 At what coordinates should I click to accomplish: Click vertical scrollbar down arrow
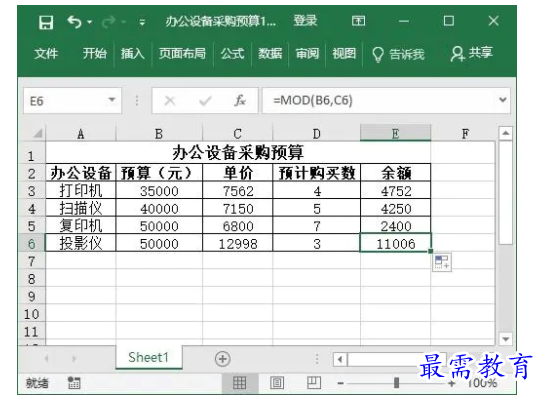tap(505, 339)
